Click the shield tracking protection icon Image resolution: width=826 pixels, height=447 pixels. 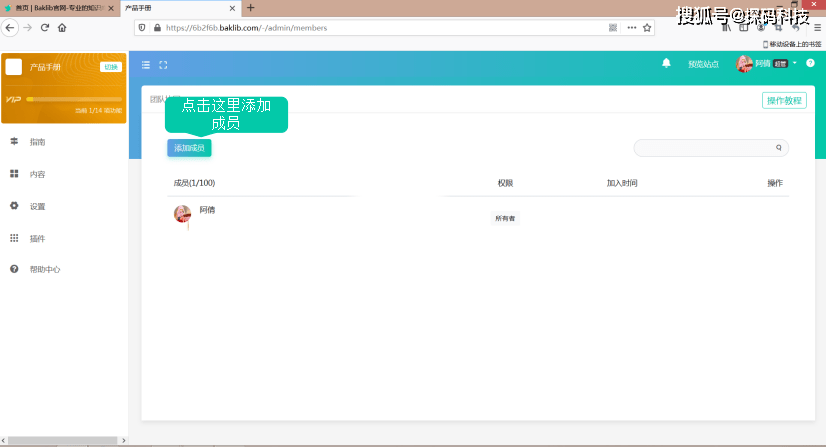tap(142, 28)
